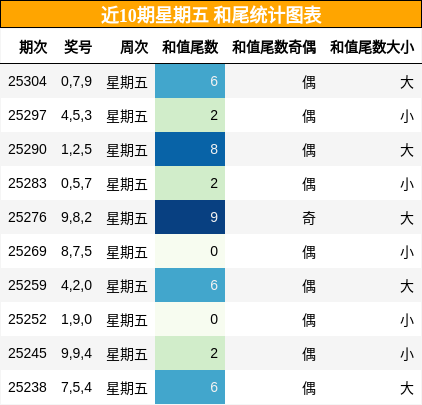The height and width of the screenshot is (405, 422).
Task: Click 小 size cell in row 25297
Action: (407, 116)
